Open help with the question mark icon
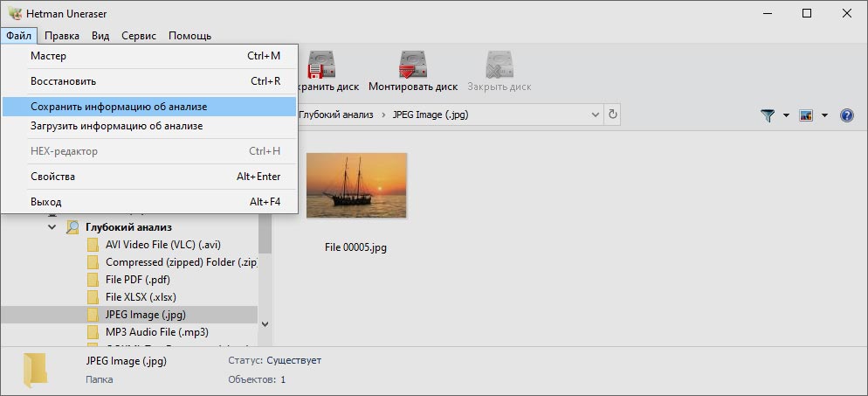This screenshot has height=396, width=868. point(846,115)
